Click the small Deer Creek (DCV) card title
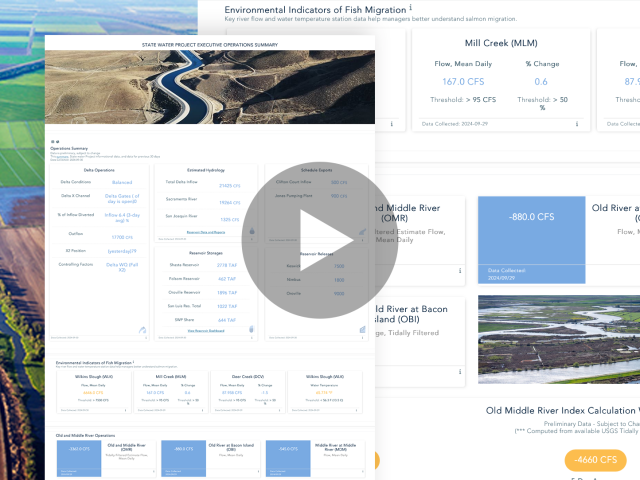 (x=248, y=376)
